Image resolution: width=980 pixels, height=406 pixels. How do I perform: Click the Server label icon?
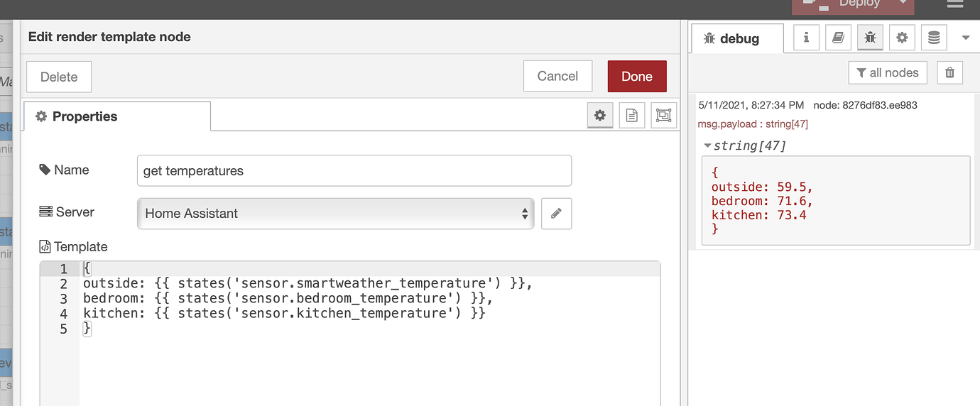point(45,212)
